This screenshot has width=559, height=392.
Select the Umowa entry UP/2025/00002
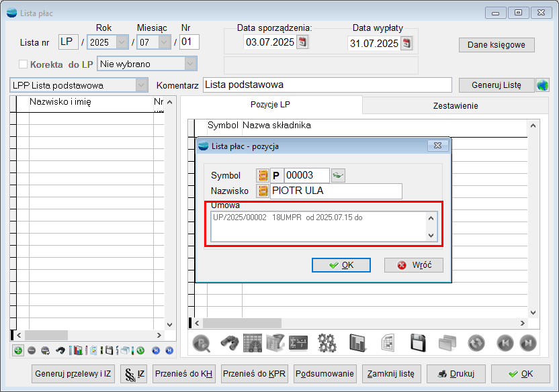(288, 217)
